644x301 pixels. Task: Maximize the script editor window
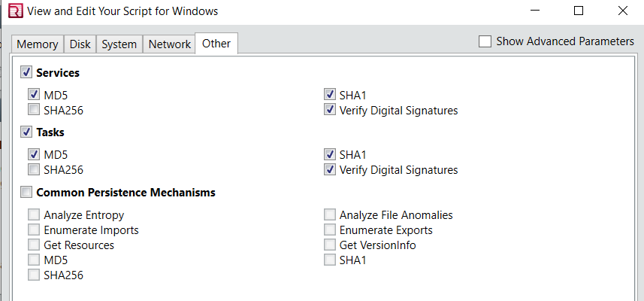(579, 11)
